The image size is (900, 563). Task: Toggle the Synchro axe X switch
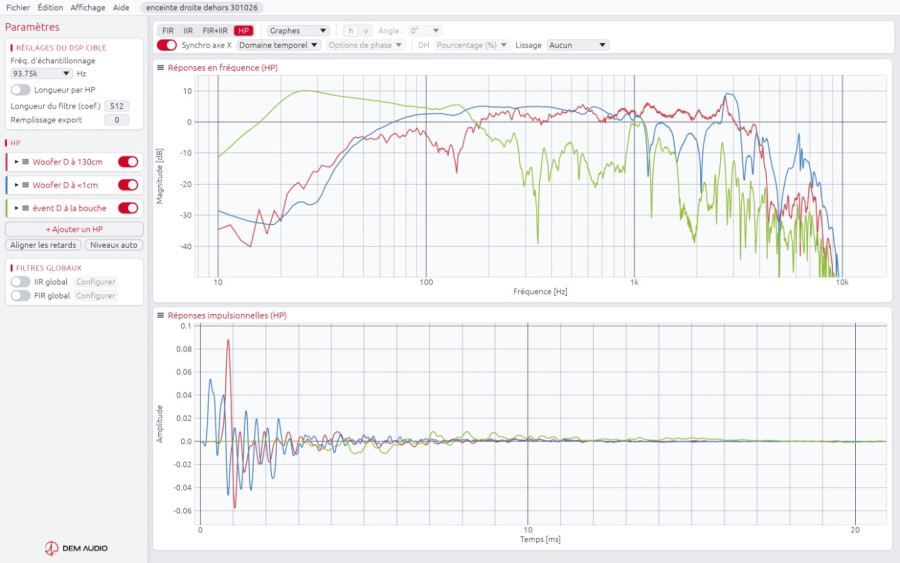pos(167,45)
